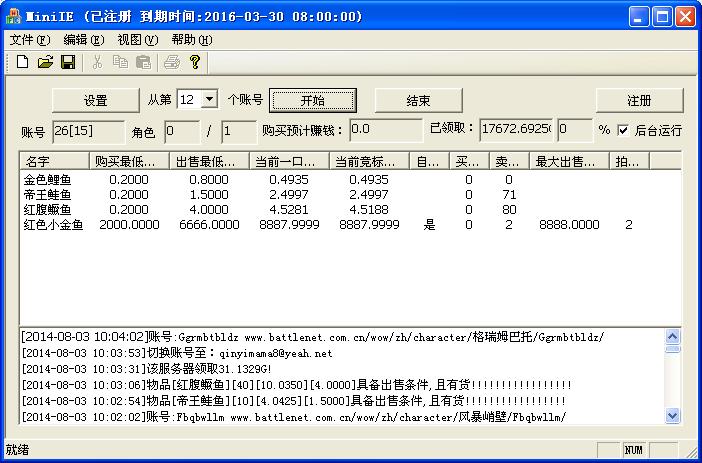The height and width of the screenshot is (463, 702).
Task: Click the Print toolbar icon
Action: pyautogui.click(x=172, y=62)
